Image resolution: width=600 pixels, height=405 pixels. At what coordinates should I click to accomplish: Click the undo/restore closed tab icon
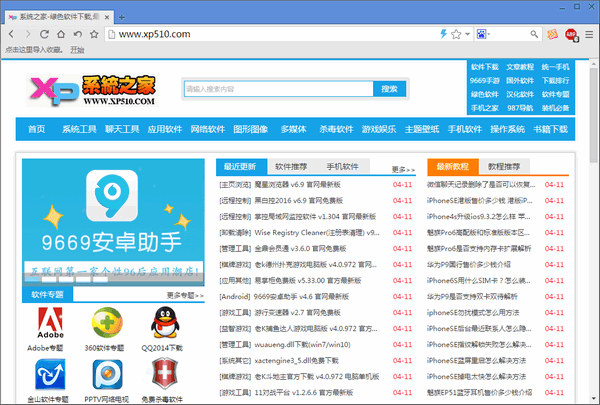tap(78, 34)
